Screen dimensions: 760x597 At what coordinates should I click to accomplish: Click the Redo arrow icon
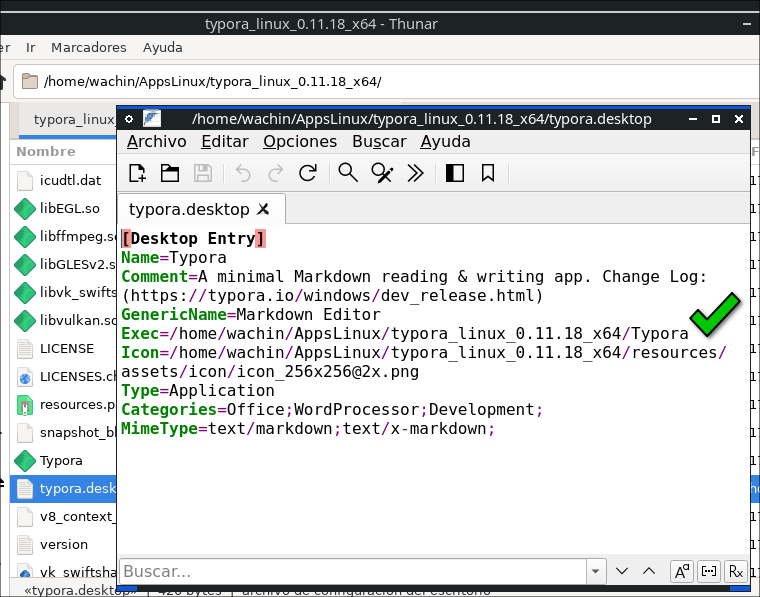[x=275, y=173]
